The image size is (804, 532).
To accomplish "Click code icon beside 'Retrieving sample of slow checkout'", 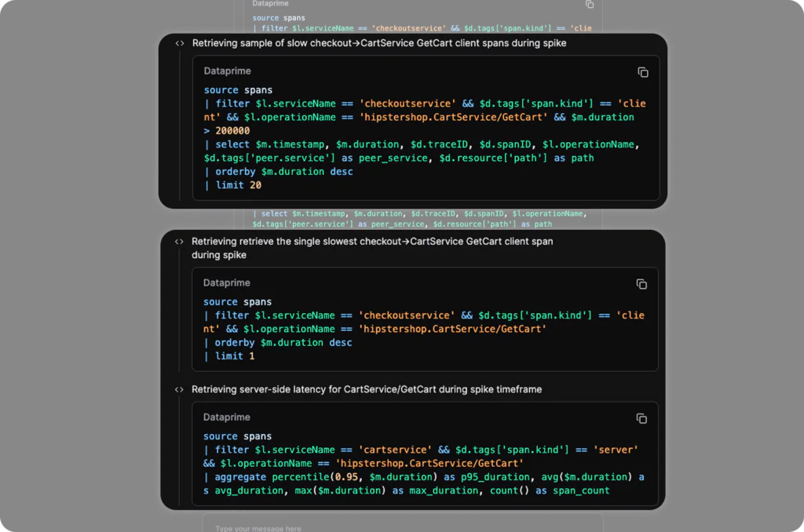I will coord(180,44).
